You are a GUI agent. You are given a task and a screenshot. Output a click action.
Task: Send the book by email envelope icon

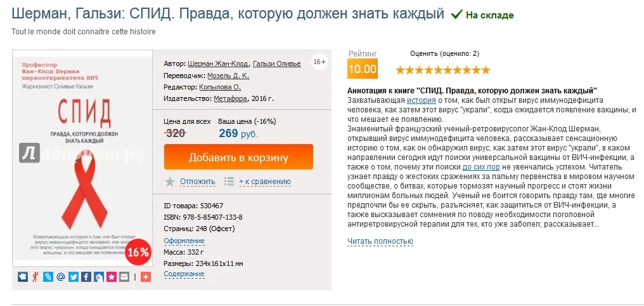[124, 277]
